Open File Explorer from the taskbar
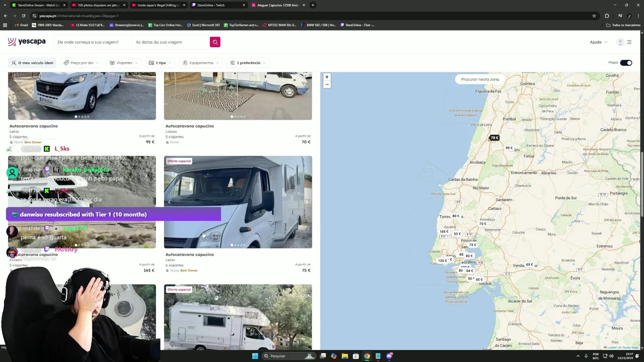This screenshot has height=362, width=644. point(345,356)
